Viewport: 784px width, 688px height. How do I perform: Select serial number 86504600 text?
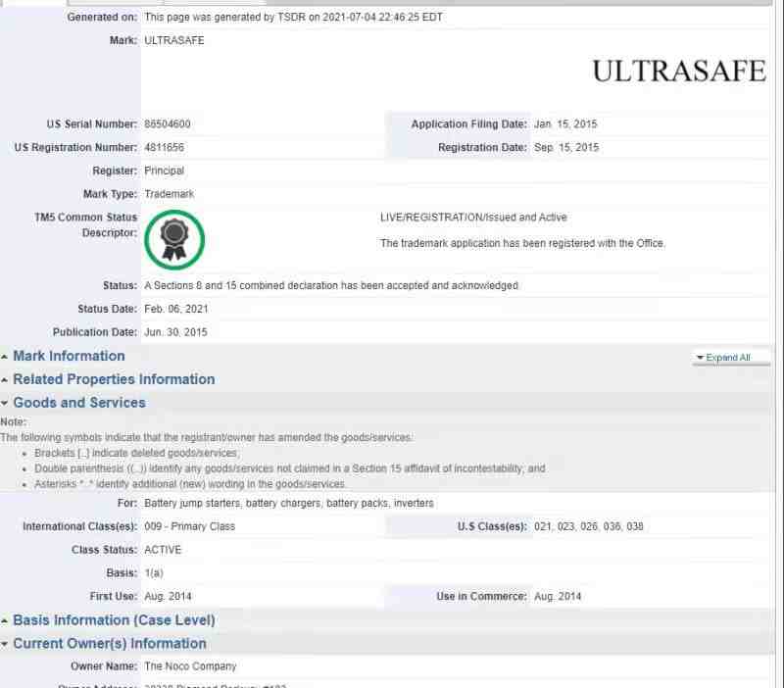[x=168, y=124]
